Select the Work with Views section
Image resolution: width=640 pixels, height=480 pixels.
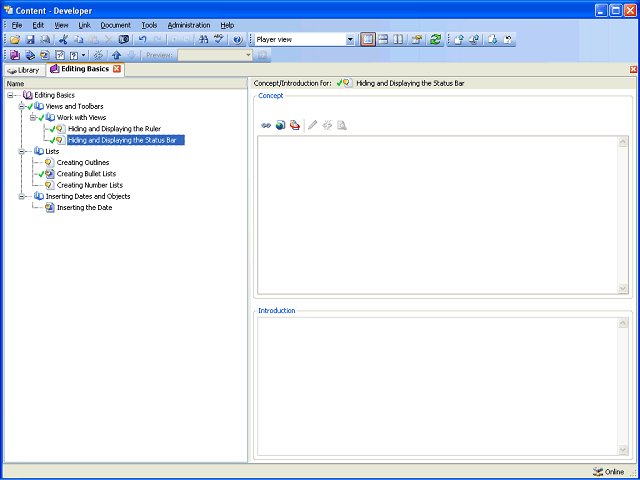click(81, 118)
